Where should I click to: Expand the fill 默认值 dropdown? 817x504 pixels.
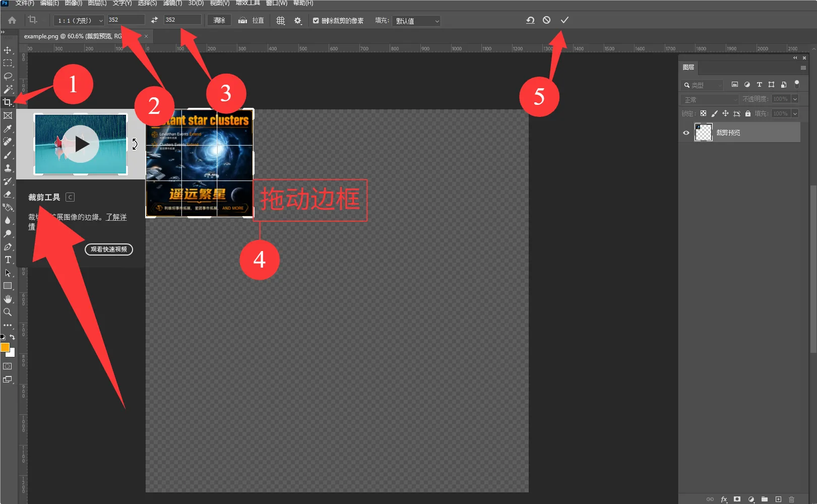click(x=417, y=21)
